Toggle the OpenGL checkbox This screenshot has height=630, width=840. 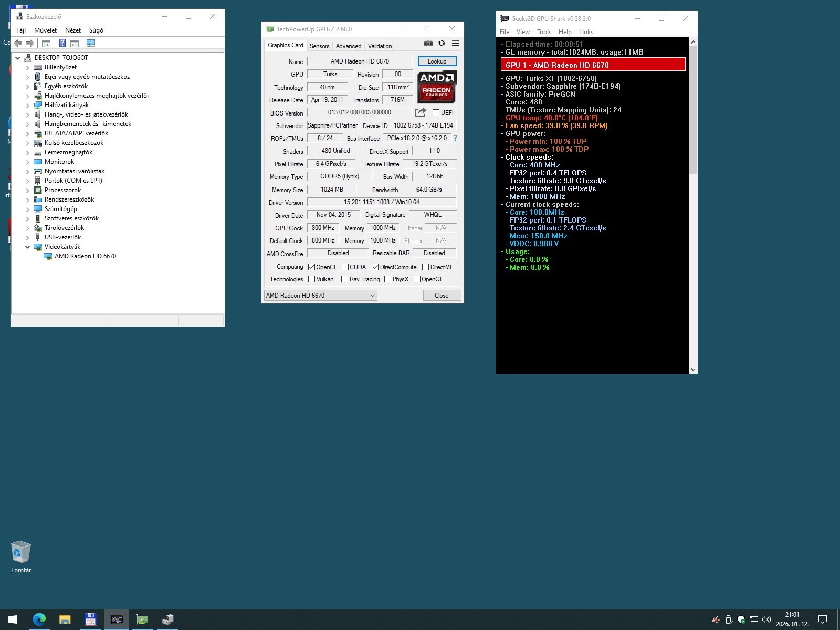(417, 279)
